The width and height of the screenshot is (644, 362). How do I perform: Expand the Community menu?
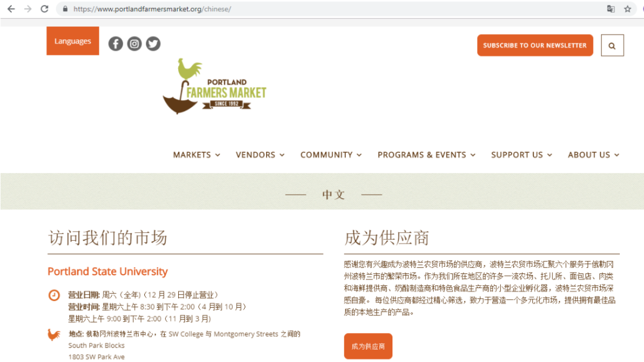[x=331, y=154]
